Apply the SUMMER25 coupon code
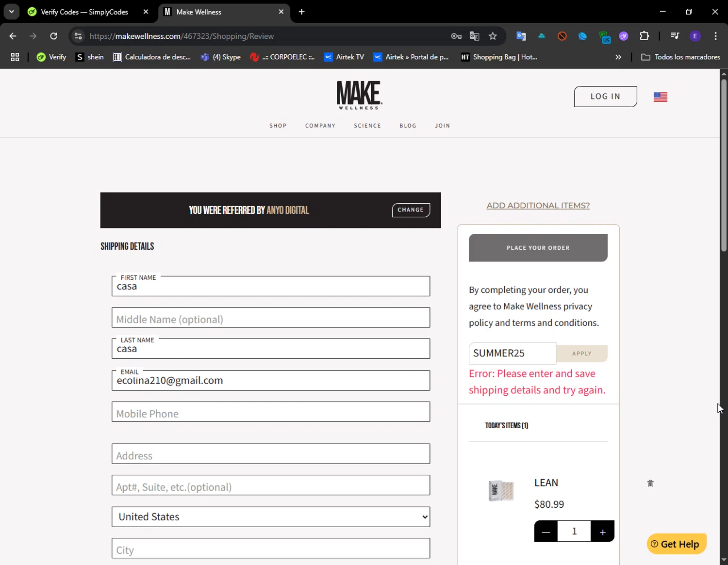This screenshot has width=728, height=565. [582, 354]
